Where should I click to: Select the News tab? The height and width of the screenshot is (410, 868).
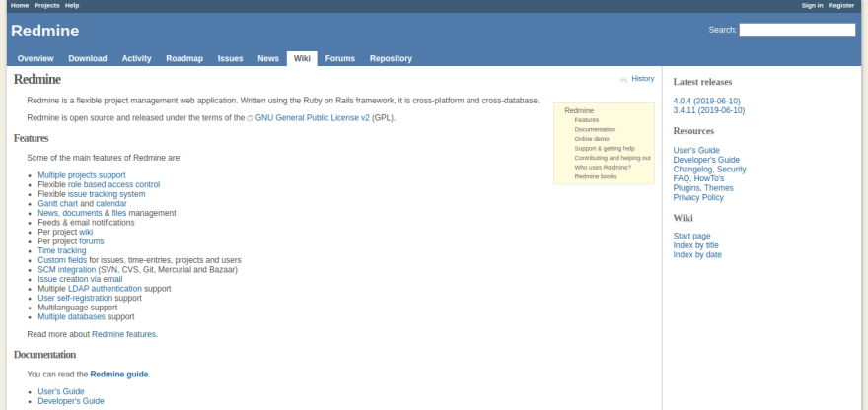(268, 59)
